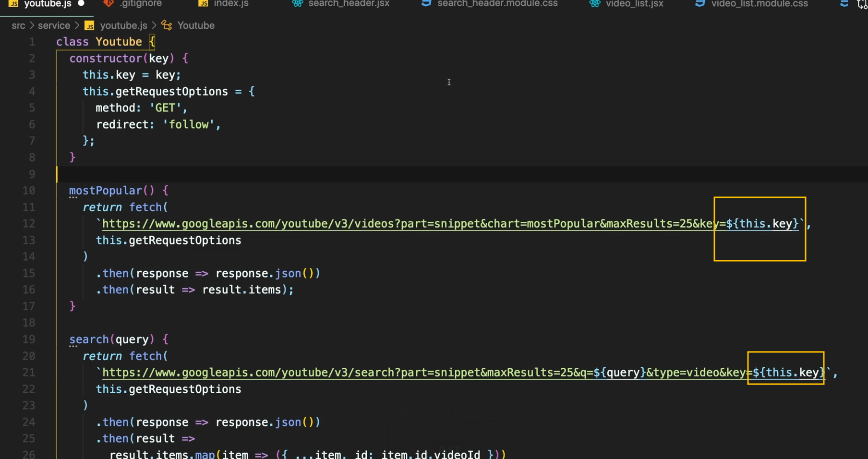Click "redirect: 'follow'," on line 6

tap(158, 125)
